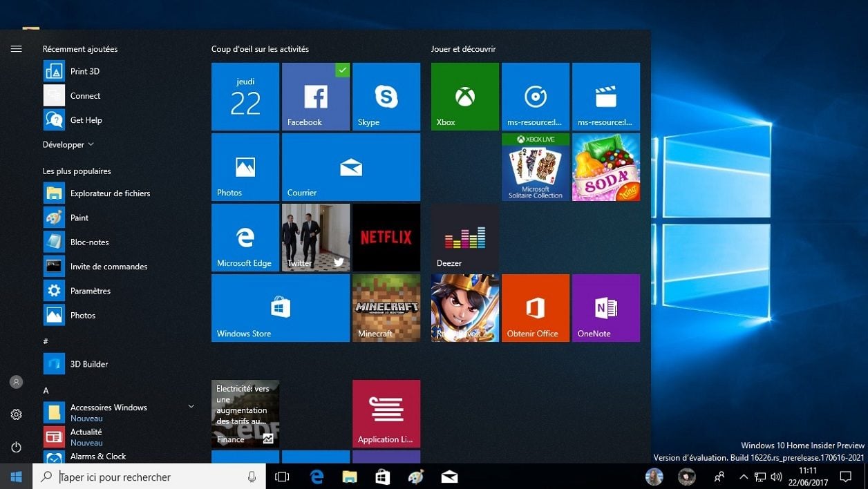
Task: Launch 3D Builder
Action: click(117, 364)
